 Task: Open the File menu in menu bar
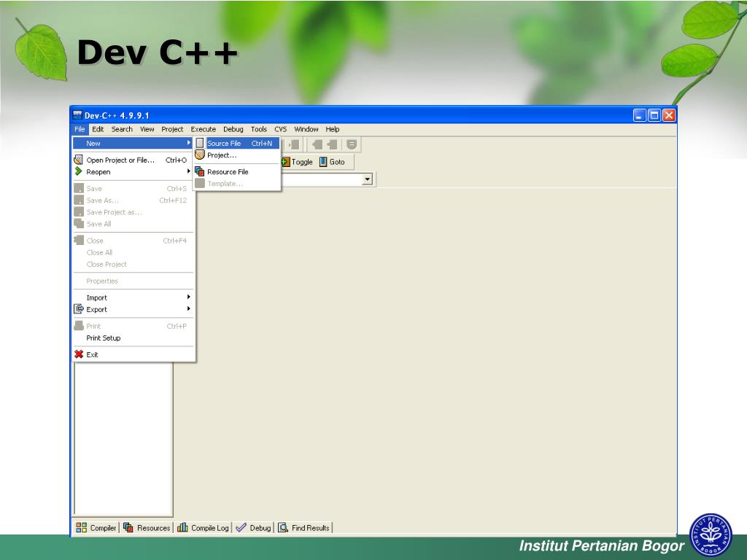(80, 129)
